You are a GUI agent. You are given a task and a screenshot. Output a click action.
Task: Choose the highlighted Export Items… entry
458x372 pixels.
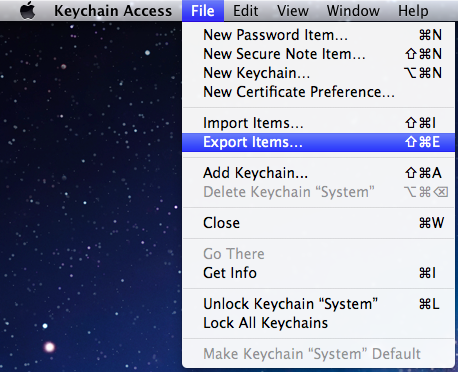point(318,142)
